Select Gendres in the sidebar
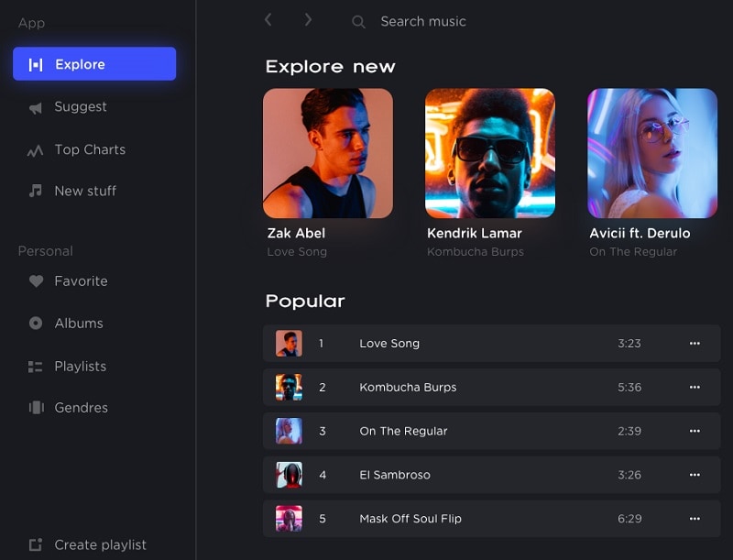Screen dimensions: 733x560 82,408
